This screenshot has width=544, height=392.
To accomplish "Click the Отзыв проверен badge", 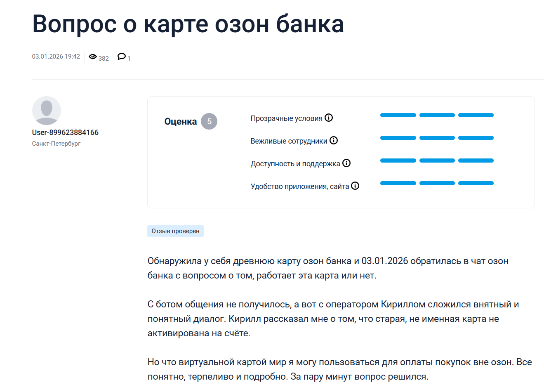I will click(175, 231).
